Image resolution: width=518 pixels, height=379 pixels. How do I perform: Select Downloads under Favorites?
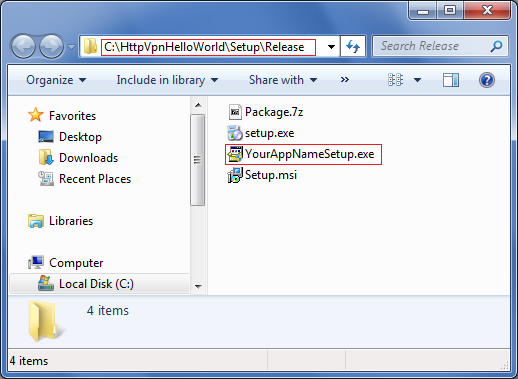coord(88,158)
